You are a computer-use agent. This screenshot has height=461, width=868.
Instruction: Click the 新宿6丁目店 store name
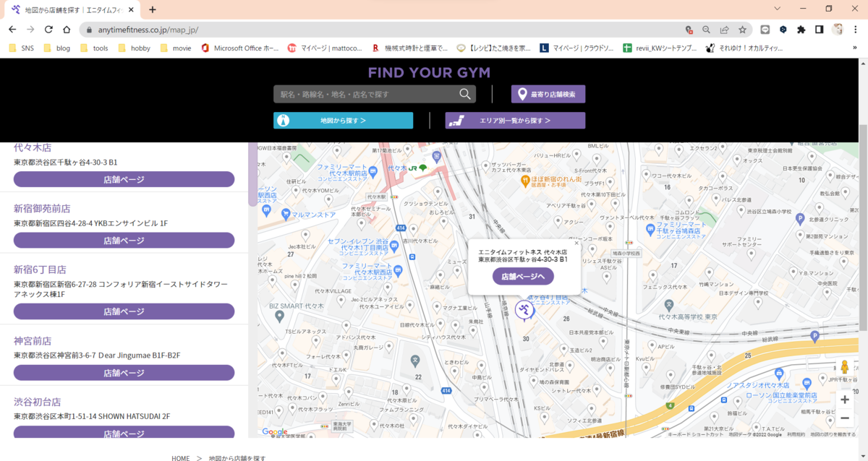point(40,270)
